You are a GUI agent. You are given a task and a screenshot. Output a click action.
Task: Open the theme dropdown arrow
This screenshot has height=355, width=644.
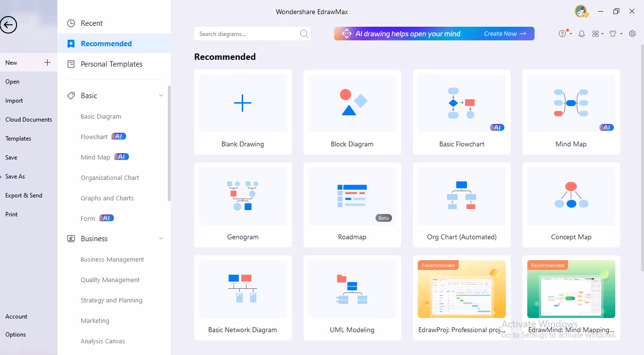[621, 34]
